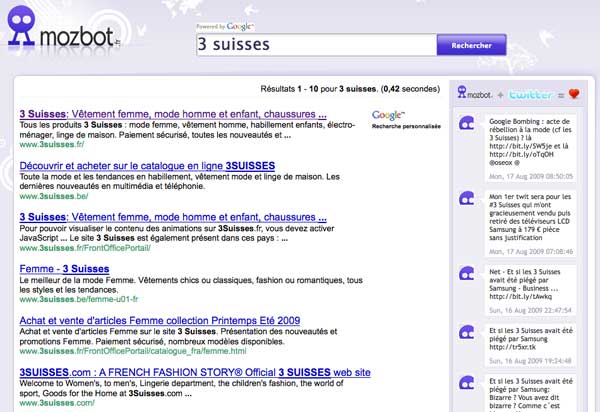Click the red heart icon
The height and width of the screenshot is (412, 600).
click(x=574, y=94)
